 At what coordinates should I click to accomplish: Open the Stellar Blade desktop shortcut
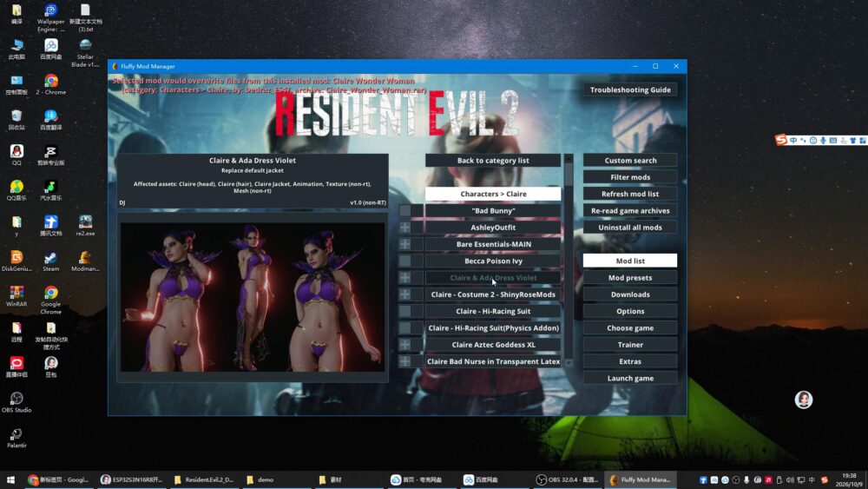click(x=85, y=53)
